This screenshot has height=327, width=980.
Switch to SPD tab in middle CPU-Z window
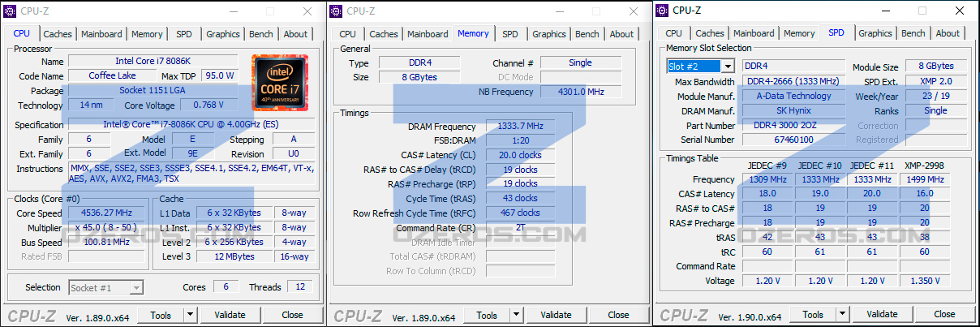click(510, 34)
